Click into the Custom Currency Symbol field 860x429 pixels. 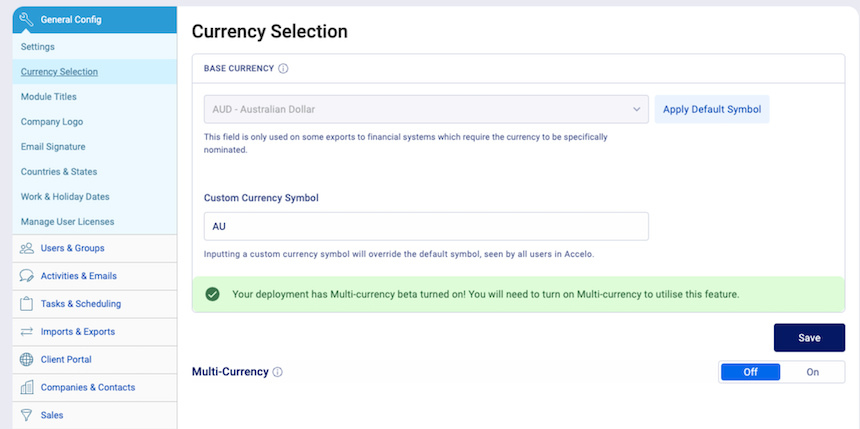coord(426,226)
